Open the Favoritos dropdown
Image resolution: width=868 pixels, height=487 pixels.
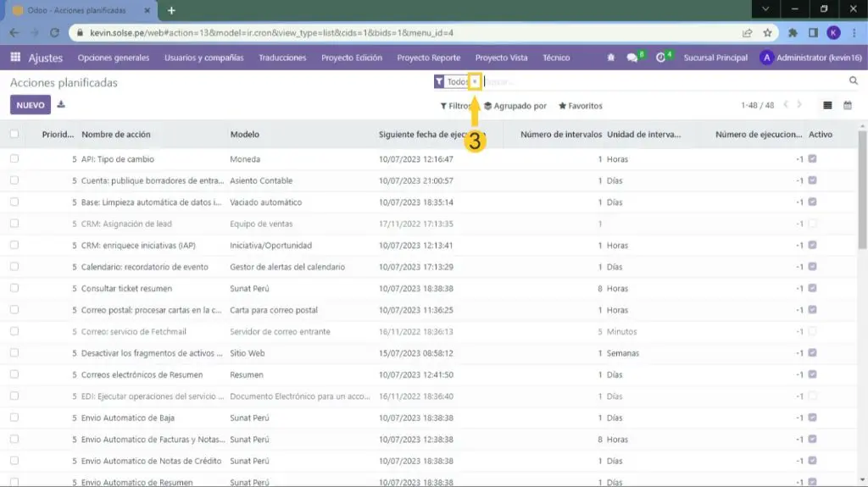581,106
